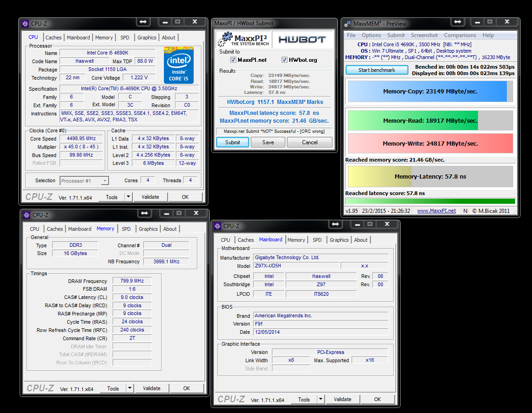Click the MaxxPI² system bench logo
This screenshot has height=413, width=532.
click(x=243, y=39)
